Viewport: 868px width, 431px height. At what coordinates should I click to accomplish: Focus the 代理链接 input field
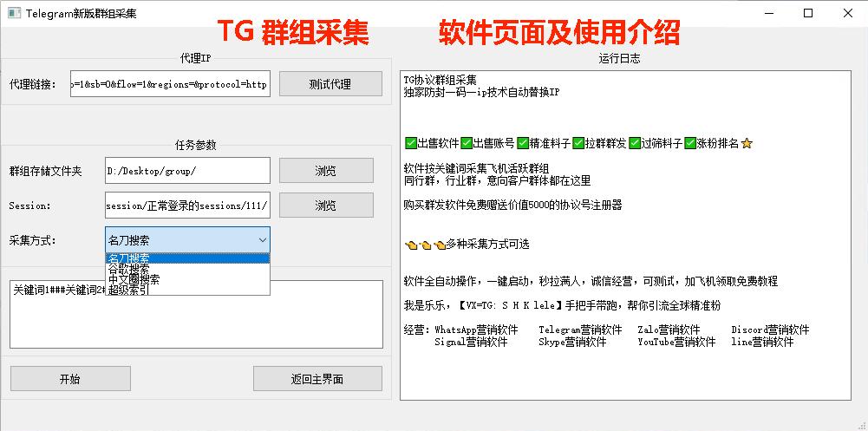coord(171,84)
